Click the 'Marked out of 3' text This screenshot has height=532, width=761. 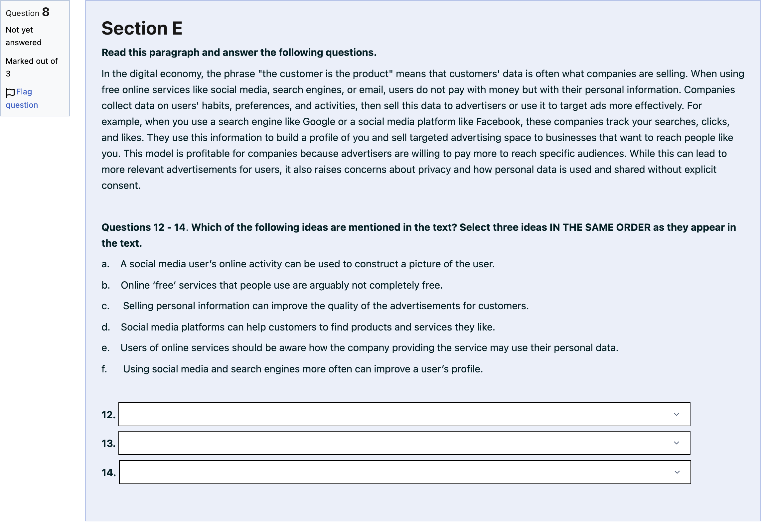pos(32,67)
